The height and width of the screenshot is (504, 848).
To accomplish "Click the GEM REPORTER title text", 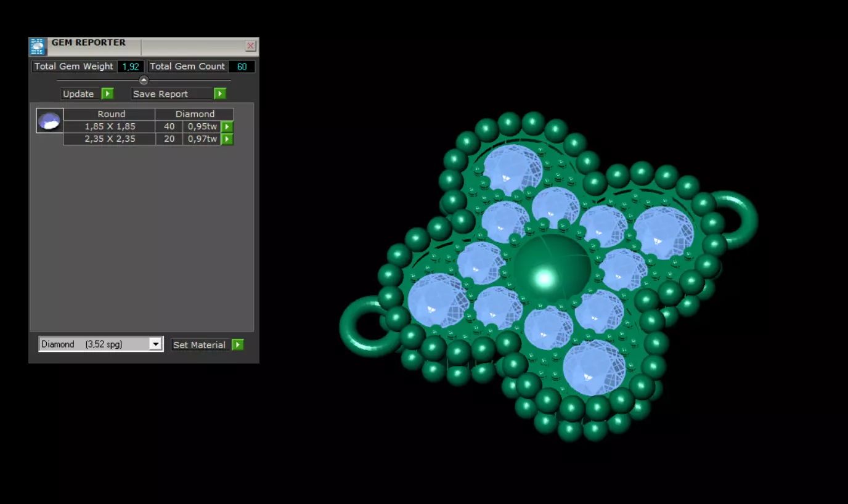I will (x=88, y=43).
